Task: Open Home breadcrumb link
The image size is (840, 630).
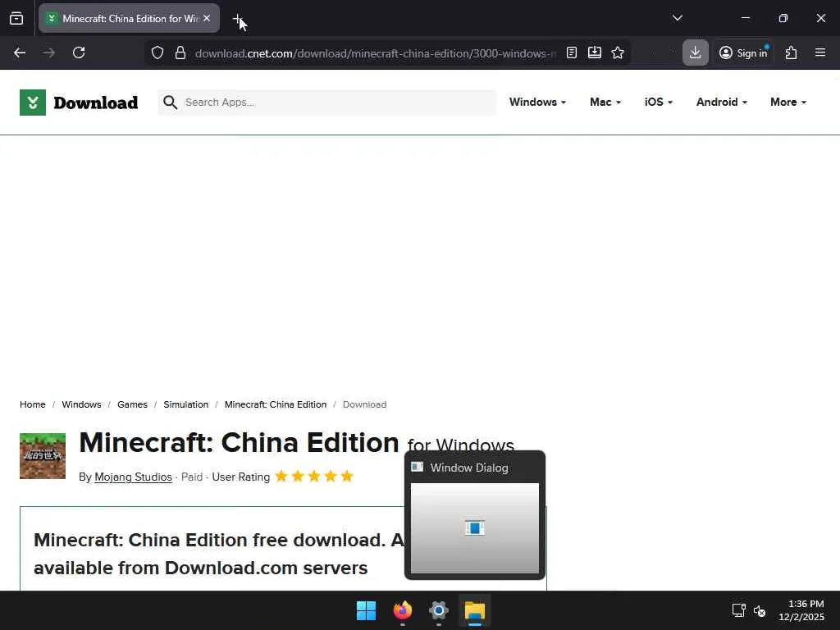Action: [x=33, y=404]
